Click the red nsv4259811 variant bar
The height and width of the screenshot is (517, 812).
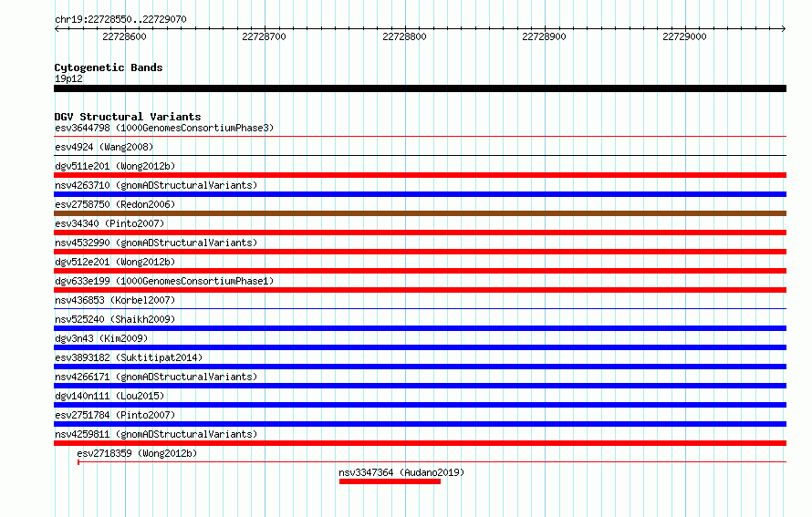click(x=420, y=443)
